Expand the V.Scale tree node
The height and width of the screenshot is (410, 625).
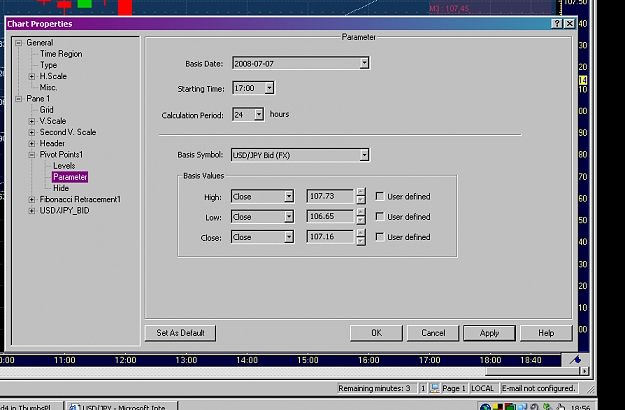point(32,121)
